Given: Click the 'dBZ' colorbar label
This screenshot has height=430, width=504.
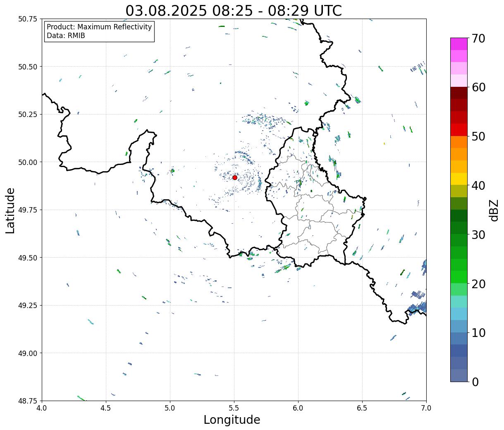Looking at the screenshot, I should (494, 210).
